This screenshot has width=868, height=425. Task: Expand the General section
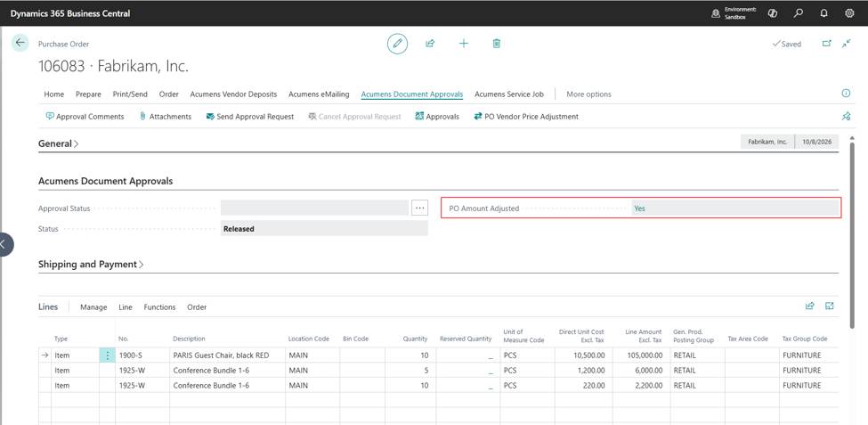58,143
